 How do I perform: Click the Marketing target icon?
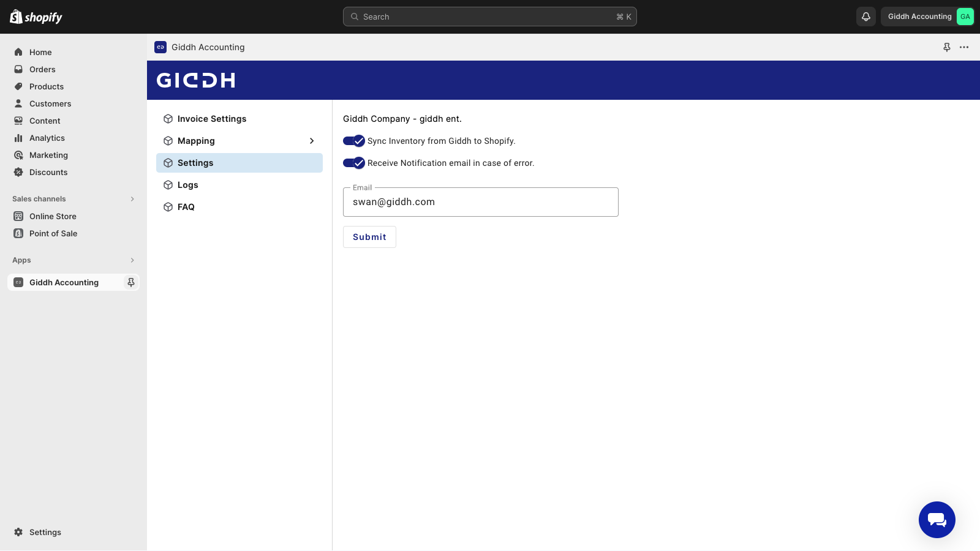pos(18,155)
